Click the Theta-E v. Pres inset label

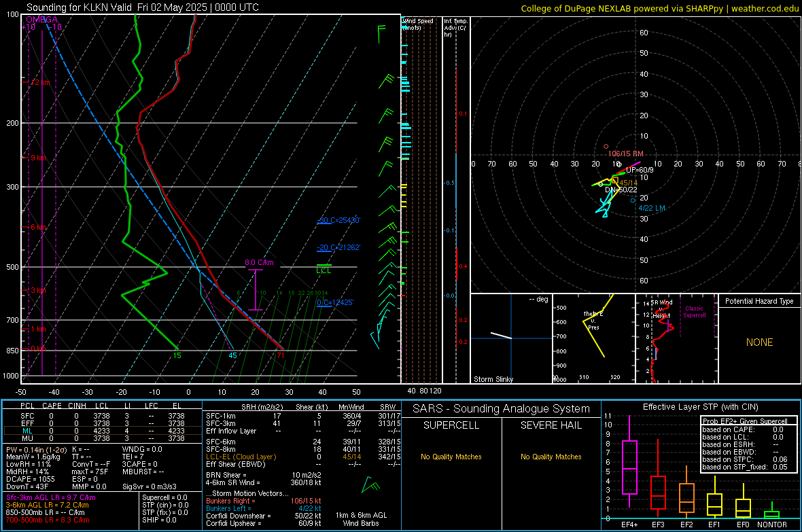tap(593, 320)
